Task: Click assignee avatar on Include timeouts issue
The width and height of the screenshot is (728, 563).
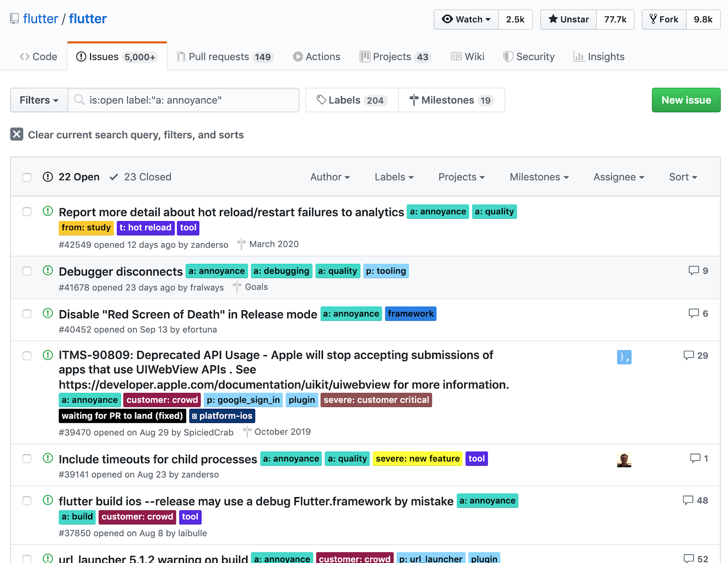Action: 624,460
